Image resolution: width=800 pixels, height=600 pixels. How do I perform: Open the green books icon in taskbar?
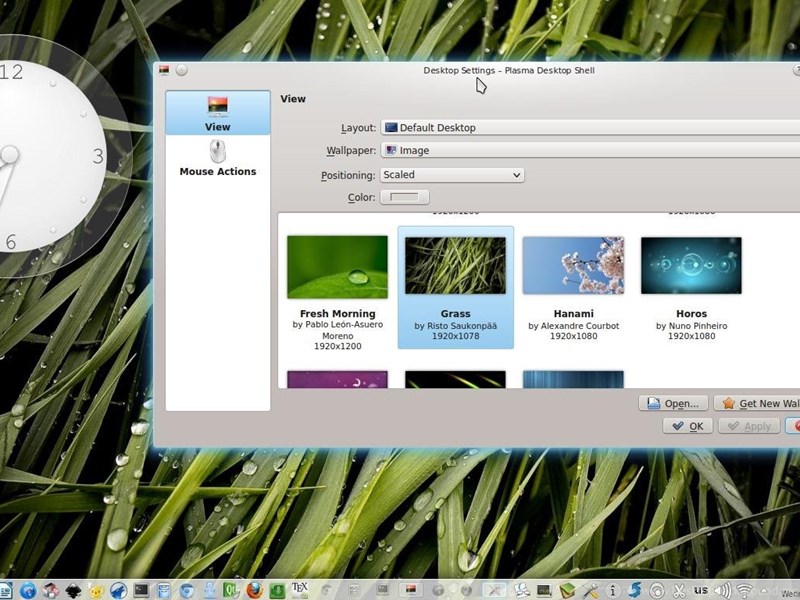pos(567,590)
